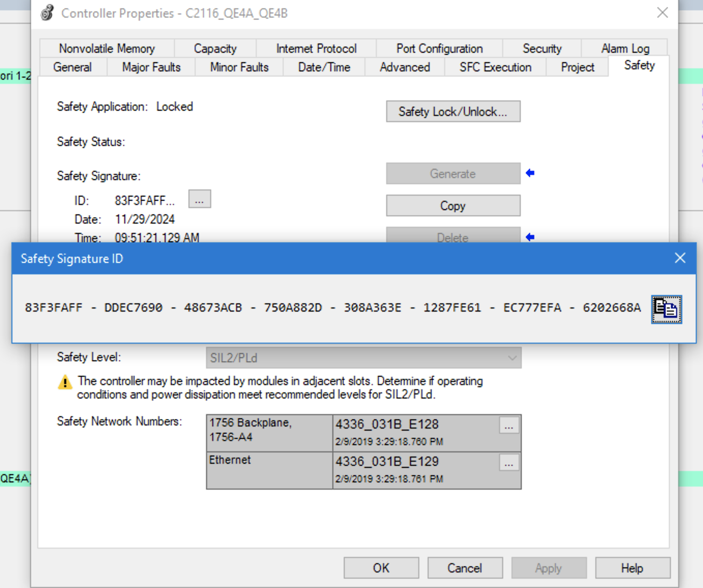Select the Nonvolatile Memory tab
The height and width of the screenshot is (588, 703).
107,49
